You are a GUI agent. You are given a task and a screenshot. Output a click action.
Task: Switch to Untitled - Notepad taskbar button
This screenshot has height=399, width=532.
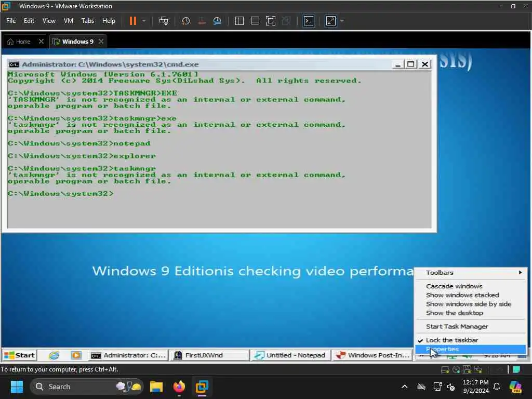290,355
